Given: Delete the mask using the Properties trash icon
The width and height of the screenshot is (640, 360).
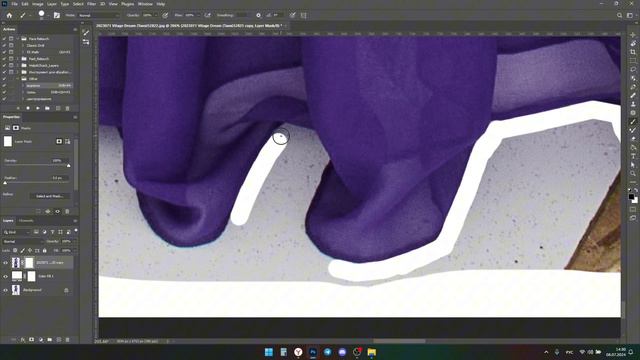Looking at the screenshot, I should [x=67, y=211].
